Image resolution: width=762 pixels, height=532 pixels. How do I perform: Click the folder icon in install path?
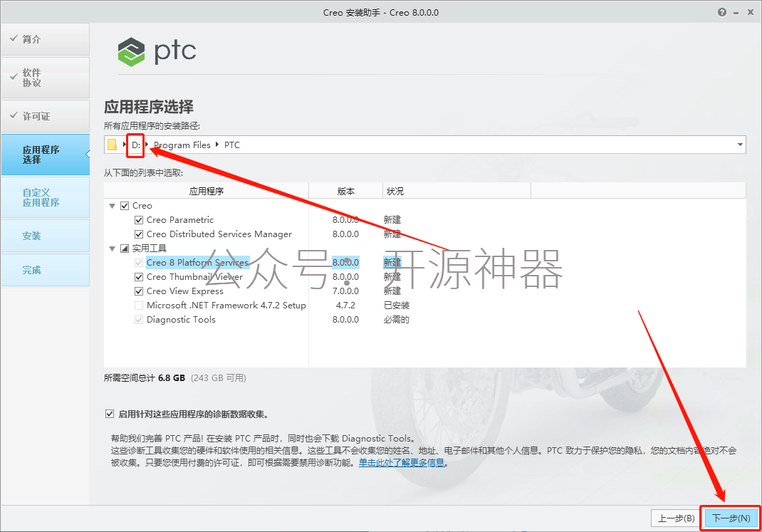pyautogui.click(x=113, y=145)
